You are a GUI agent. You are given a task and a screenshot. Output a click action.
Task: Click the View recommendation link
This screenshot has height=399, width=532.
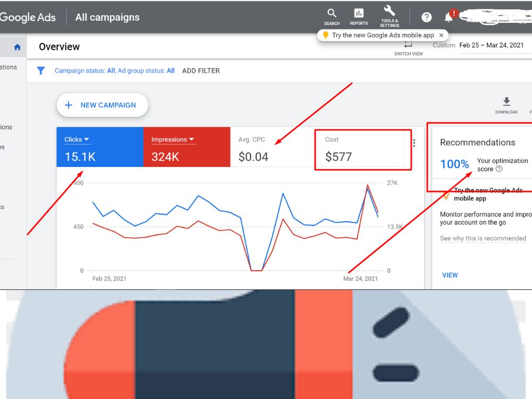(x=450, y=275)
